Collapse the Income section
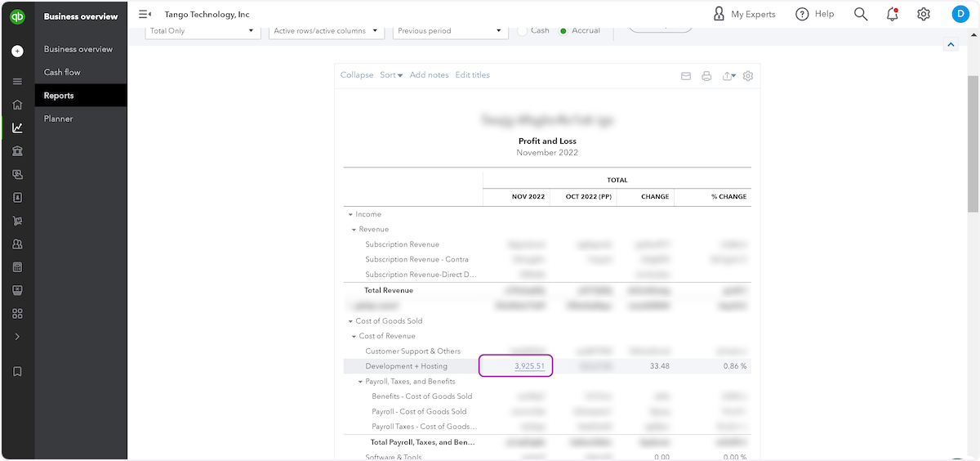 click(x=350, y=214)
